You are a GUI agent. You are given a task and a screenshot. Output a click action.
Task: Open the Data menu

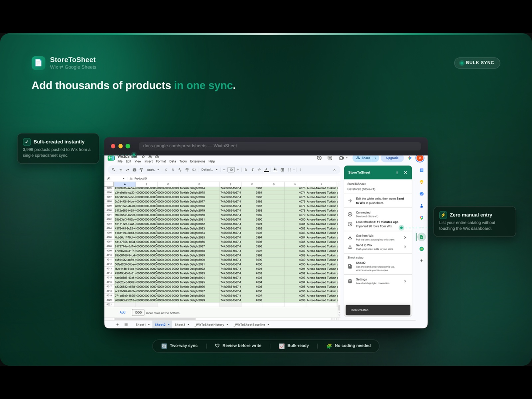point(173,161)
